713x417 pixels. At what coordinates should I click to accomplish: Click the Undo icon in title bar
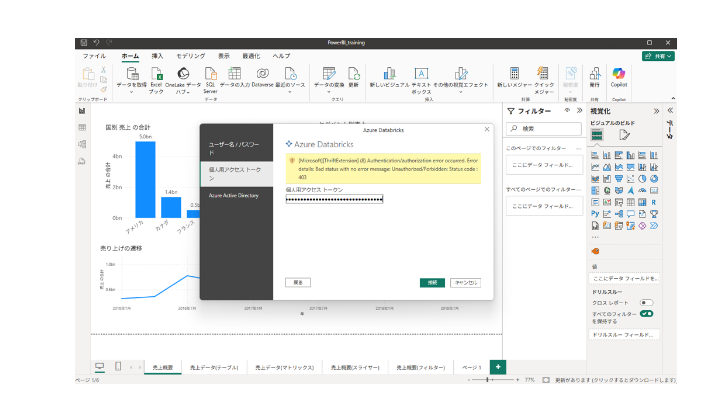pos(96,43)
